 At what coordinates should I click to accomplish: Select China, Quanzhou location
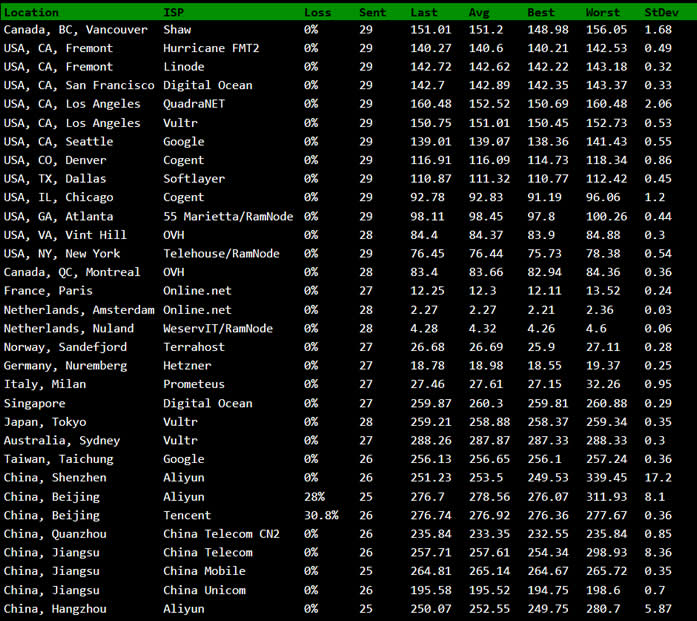(x=55, y=534)
